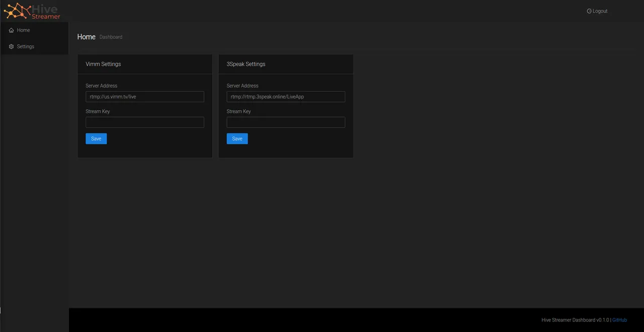Click the Stream Key label under 3Speak Settings

(x=238, y=111)
